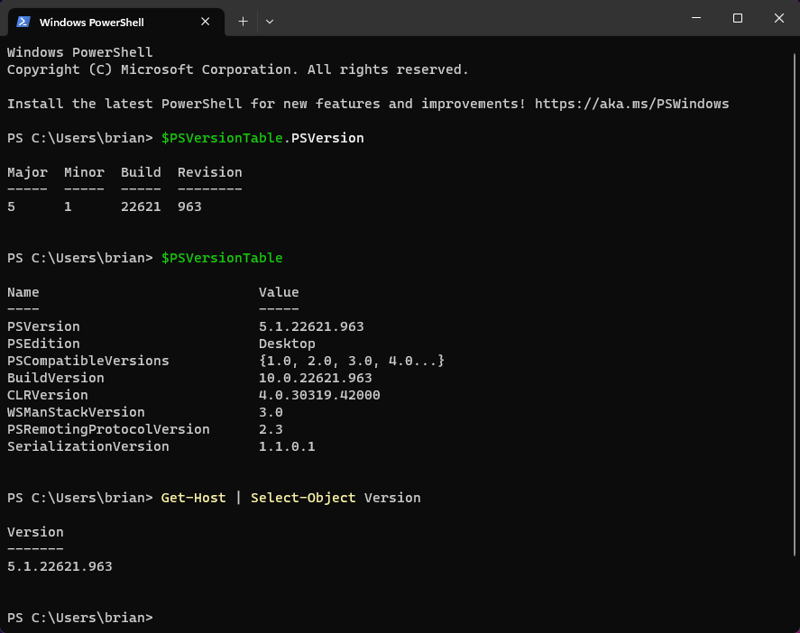Click the "PSVersion" row name in the table
The height and width of the screenshot is (633, 800).
[x=43, y=326]
